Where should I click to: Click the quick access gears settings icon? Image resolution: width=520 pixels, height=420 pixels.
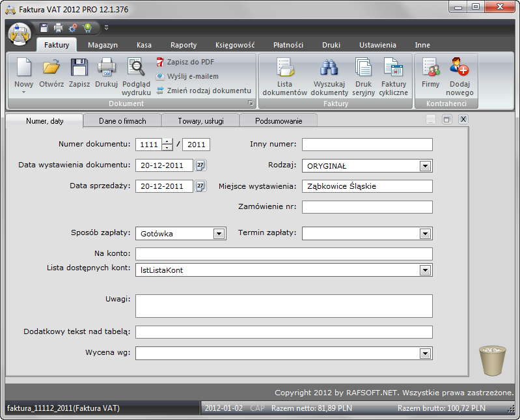(73, 28)
